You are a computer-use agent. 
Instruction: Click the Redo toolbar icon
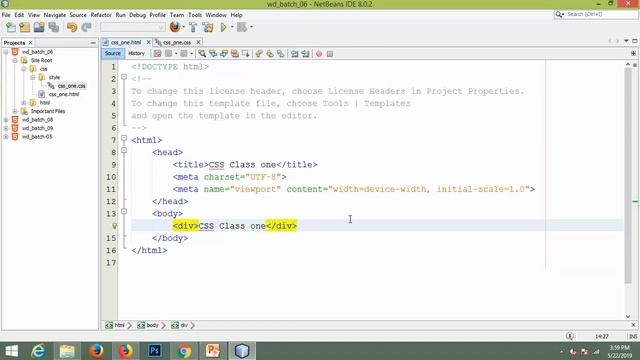86,27
